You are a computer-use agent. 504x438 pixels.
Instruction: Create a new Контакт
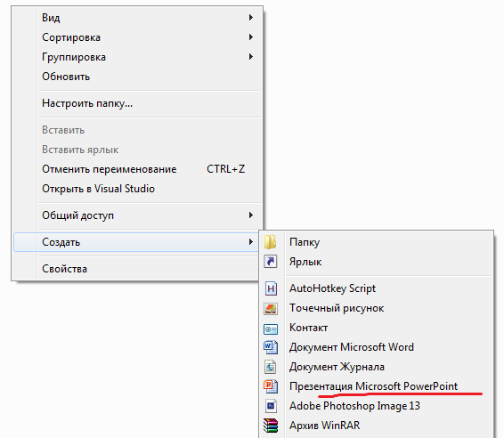coord(377,328)
